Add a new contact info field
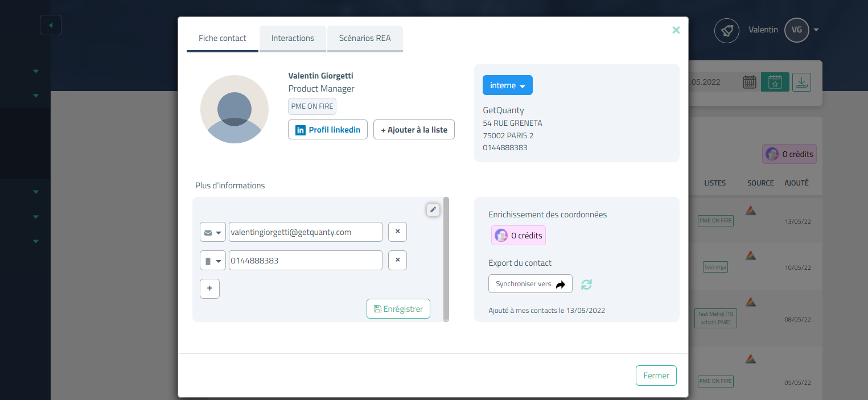 click(x=209, y=288)
